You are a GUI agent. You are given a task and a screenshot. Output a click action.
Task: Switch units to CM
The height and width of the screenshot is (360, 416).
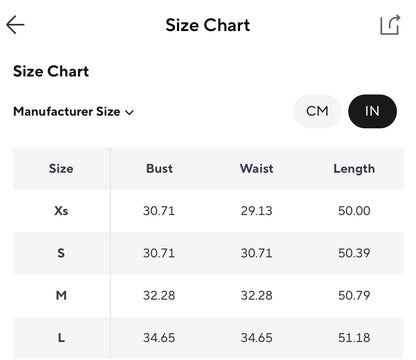pos(317,111)
